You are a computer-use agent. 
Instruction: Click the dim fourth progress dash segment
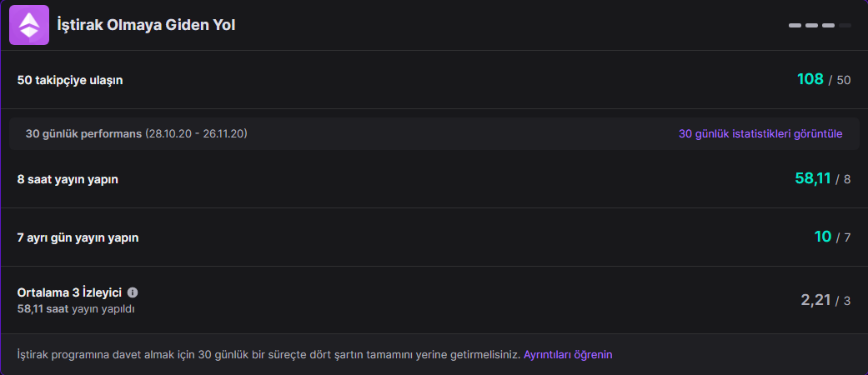[x=845, y=26]
